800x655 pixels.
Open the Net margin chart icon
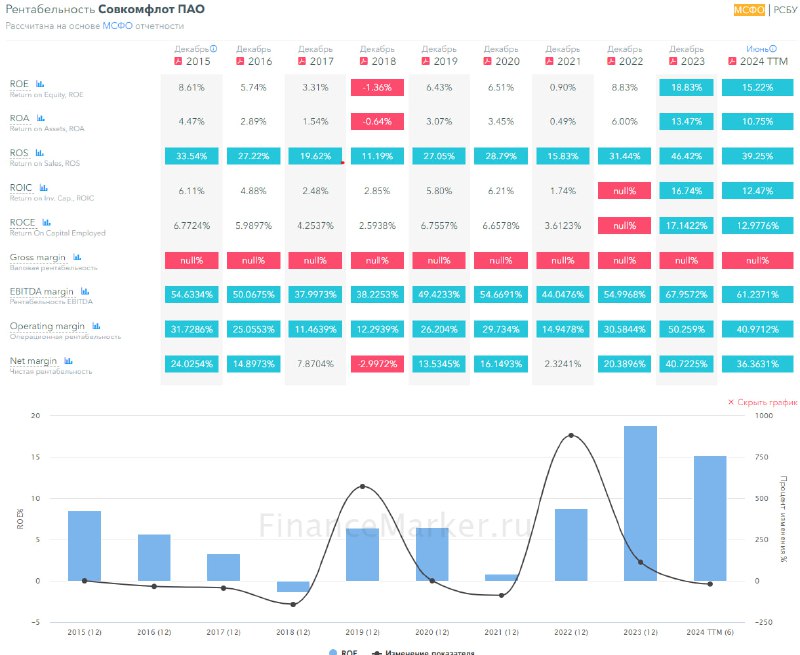68,361
